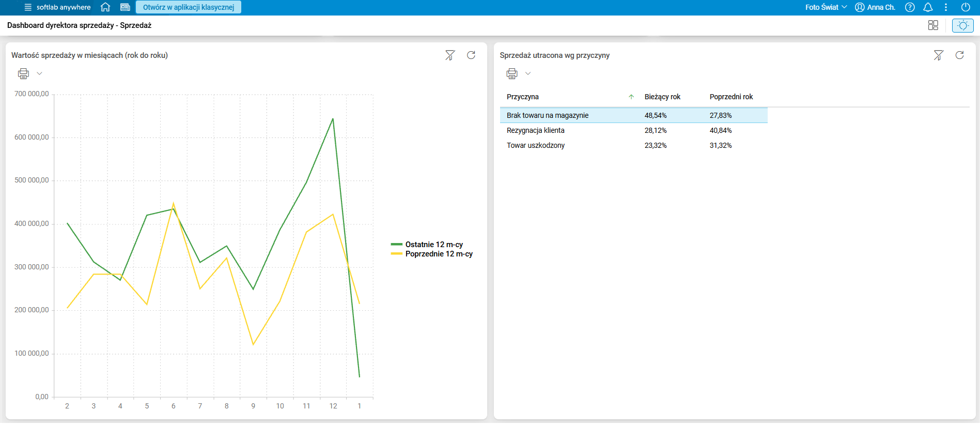Click the news panel icon beside home
980x425 pixels.
coord(125,7)
